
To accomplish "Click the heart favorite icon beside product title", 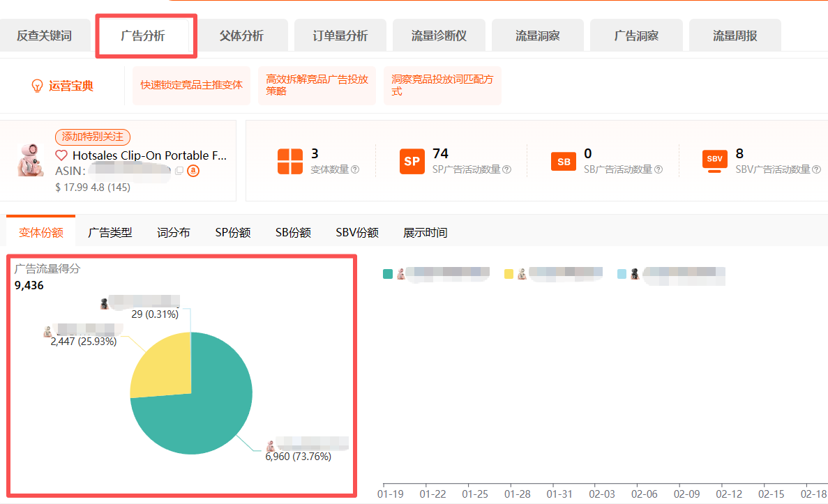I will coord(61,155).
